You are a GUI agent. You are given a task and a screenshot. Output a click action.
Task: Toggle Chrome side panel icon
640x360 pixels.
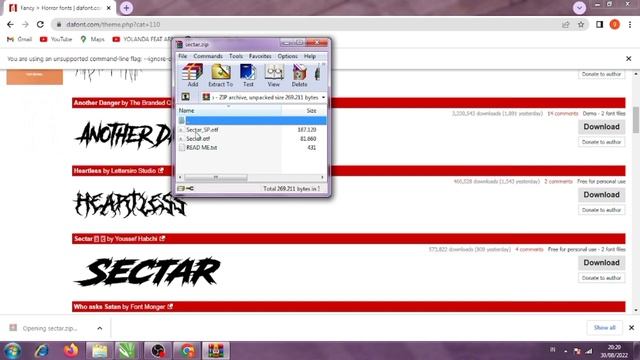pyautogui.click(x=599, y=24)
